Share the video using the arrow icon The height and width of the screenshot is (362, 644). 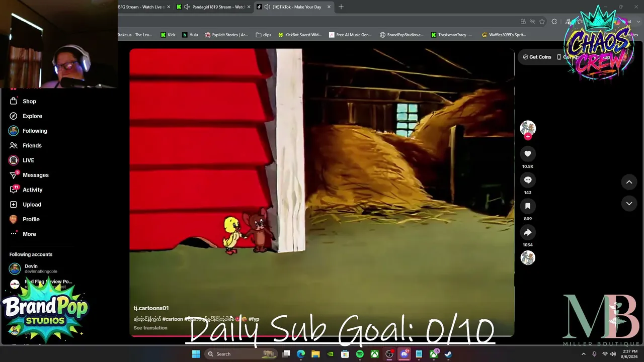(527, 232)
